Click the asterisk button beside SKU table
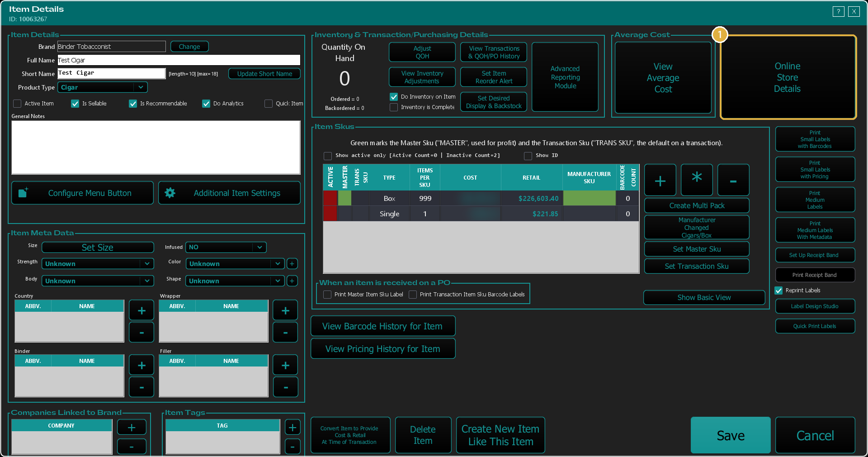This screenshot has height=457, width=868. 697,180
